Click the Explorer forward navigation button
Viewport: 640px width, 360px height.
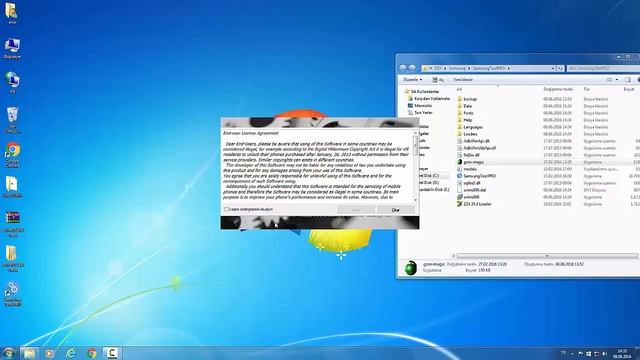(412, 68)
